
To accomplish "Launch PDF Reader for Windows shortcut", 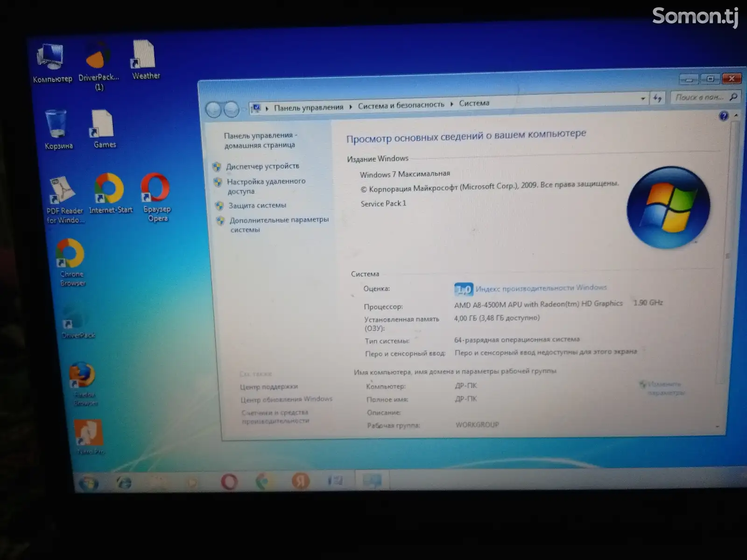I will (64, 201).
